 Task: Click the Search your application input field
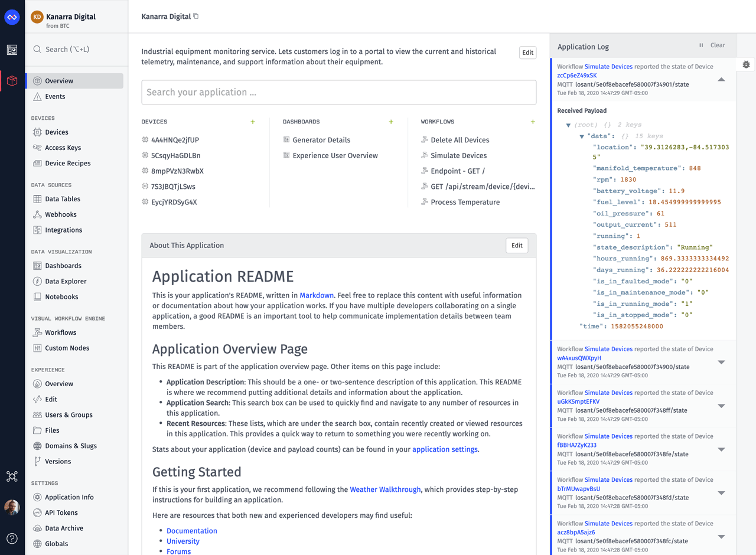[x=338, y=92]
